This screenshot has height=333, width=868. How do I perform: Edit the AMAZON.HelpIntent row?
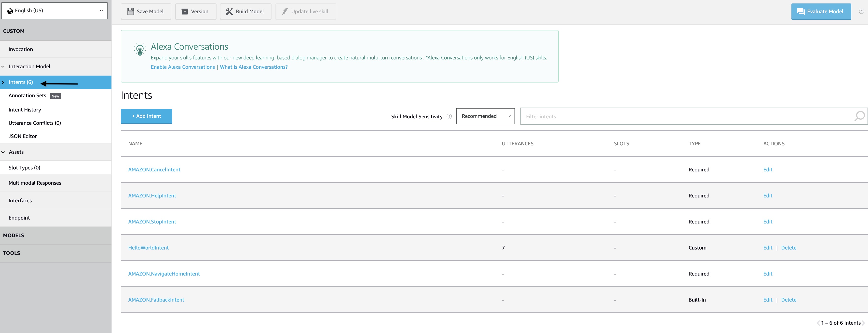click(768, 195)
